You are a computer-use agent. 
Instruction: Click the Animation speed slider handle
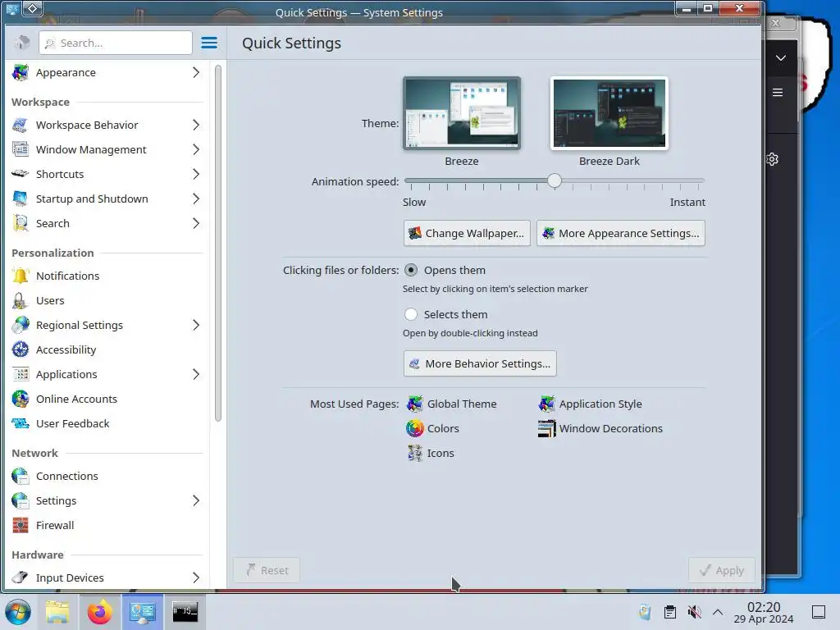click(x=555, y=181)
